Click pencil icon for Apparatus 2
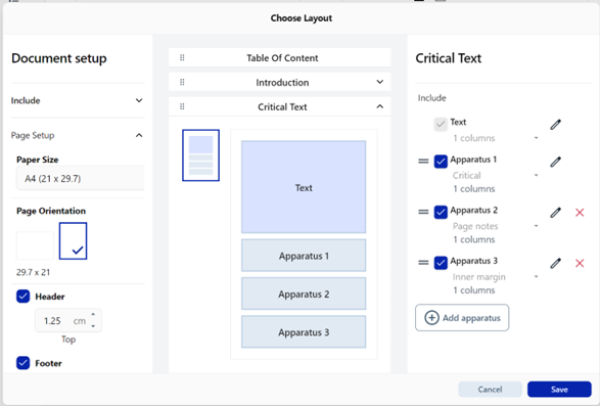Viewport: 600px width, 406px height. click(x=556, y=212)
